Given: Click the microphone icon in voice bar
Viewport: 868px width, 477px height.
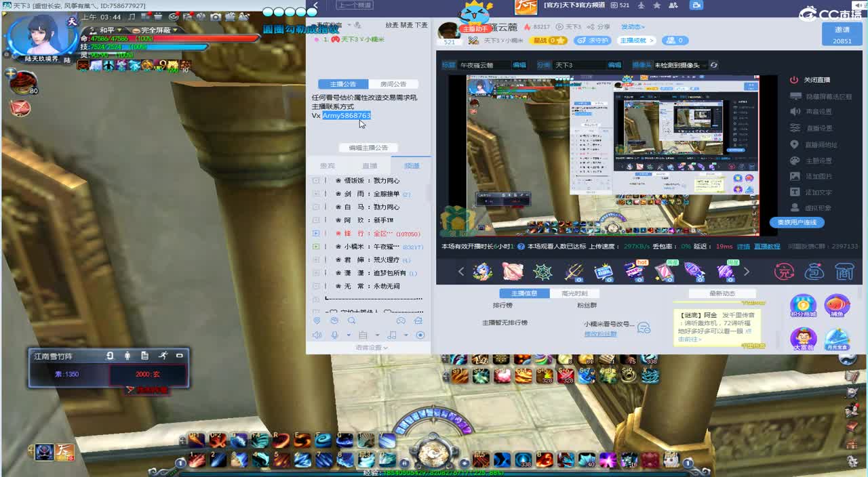Looking at the screenshot, I should [334, 335].
